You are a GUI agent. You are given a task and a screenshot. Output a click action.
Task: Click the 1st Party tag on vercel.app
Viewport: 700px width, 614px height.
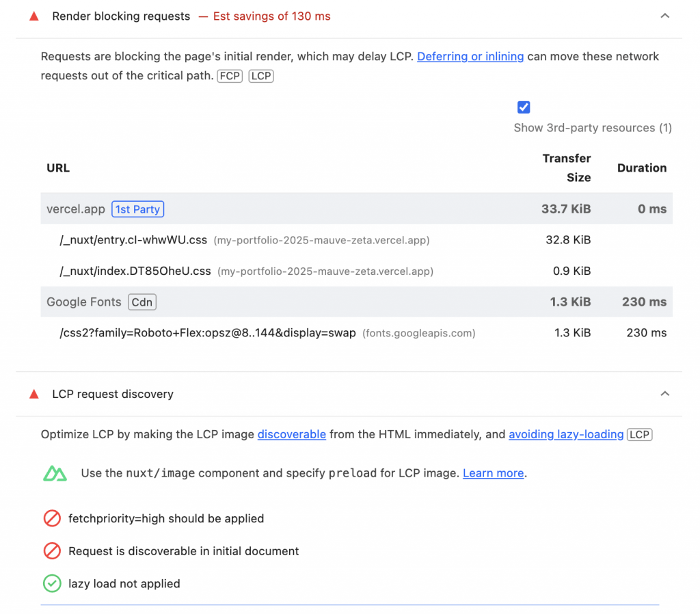pyautogui.click(x=138, y=209)
